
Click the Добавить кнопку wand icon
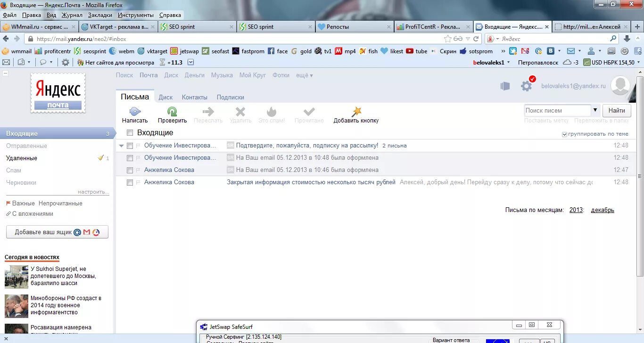coord(357,112)
